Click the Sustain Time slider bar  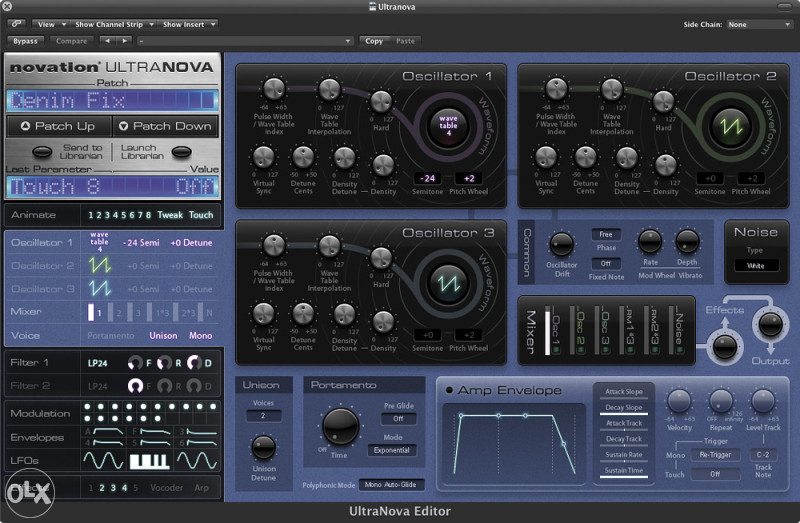pyautogui.click(x=623, y=477)
